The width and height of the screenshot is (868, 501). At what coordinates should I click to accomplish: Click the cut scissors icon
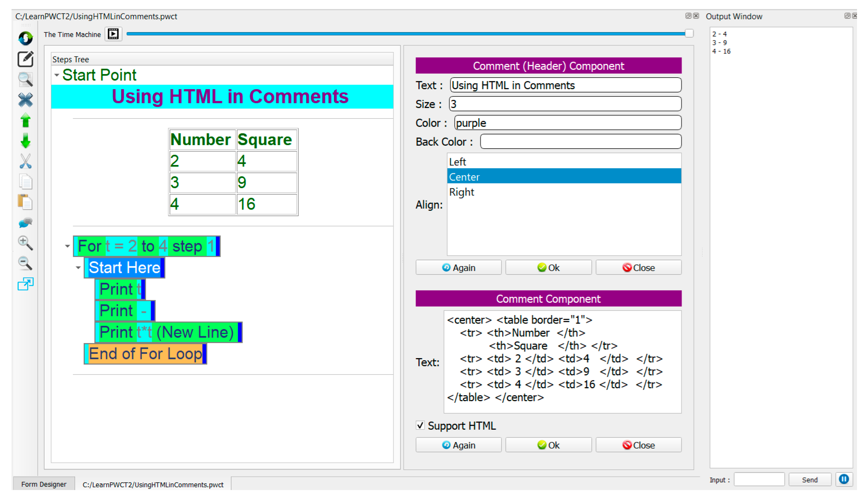[26, 161]
